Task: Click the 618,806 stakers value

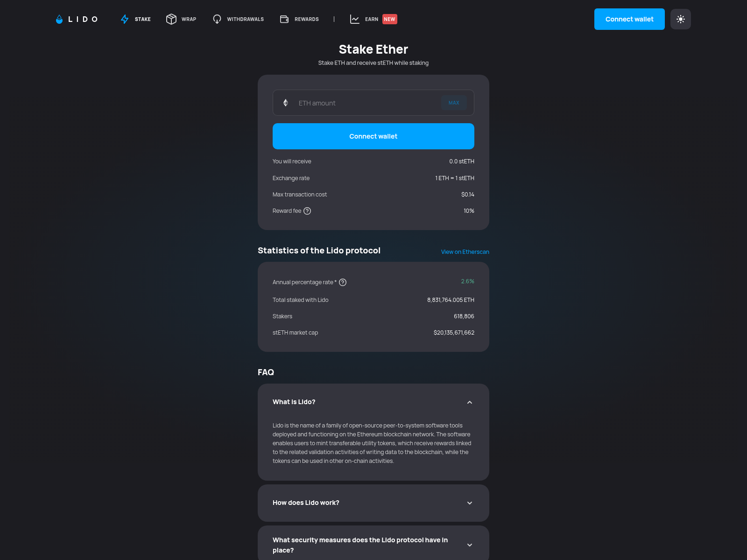Action: (x=464, y=316)
